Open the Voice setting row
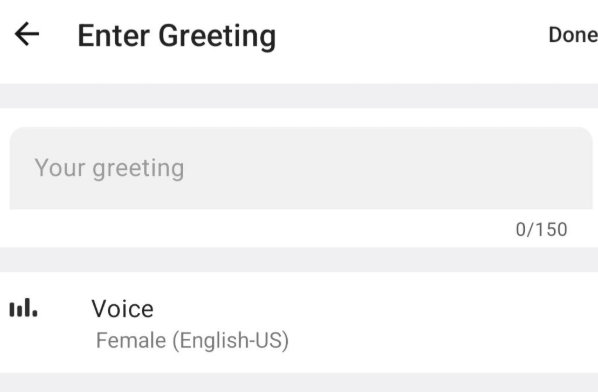 tap(299, 323)
